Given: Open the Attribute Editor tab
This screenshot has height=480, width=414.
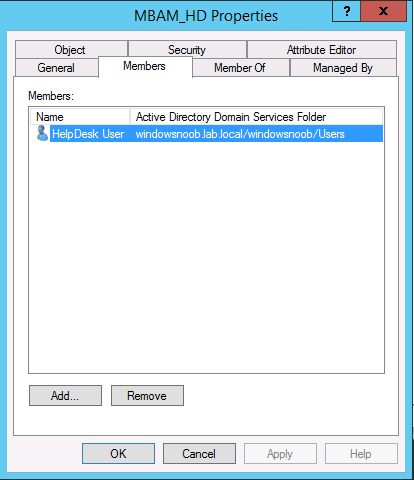Looking at the screenshot, I should pos(322,49).
